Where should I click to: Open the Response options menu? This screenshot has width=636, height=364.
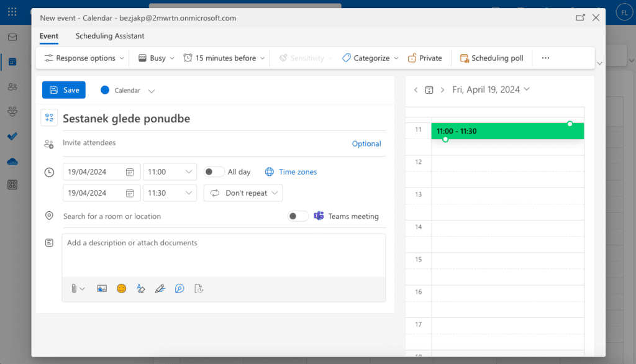pos(84,58)
